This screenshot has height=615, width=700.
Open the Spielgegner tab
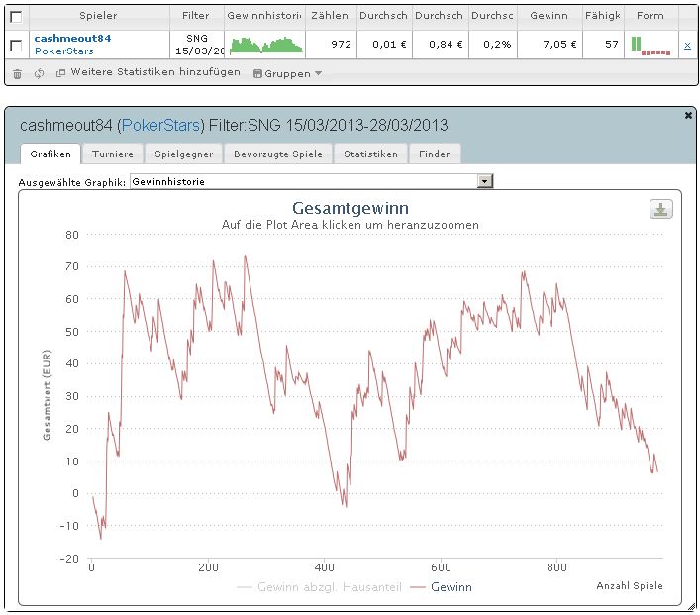coord(183,154)
